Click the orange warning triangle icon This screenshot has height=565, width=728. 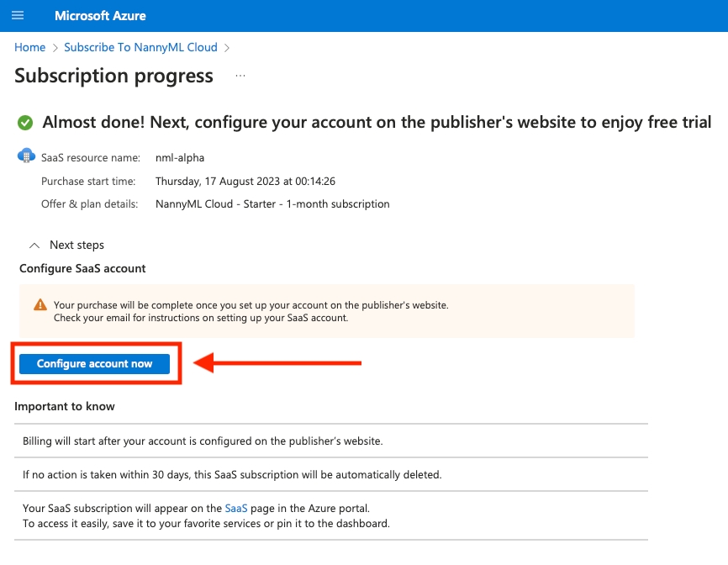click(x=40, y=305)
